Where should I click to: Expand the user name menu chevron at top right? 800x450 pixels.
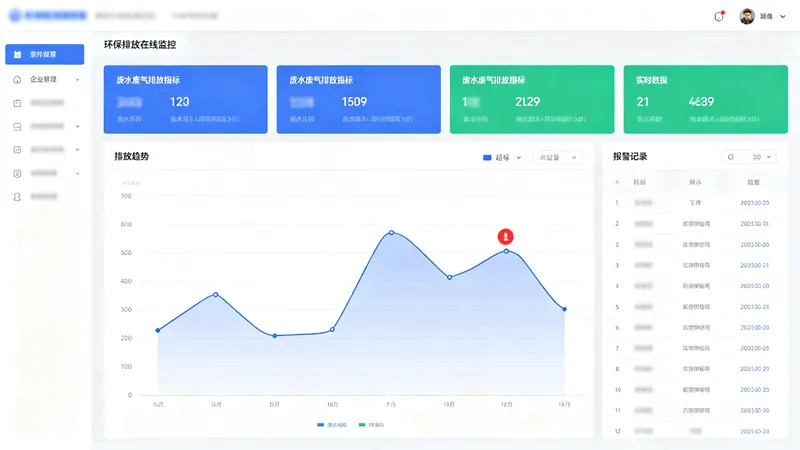[x=783, y=16]
